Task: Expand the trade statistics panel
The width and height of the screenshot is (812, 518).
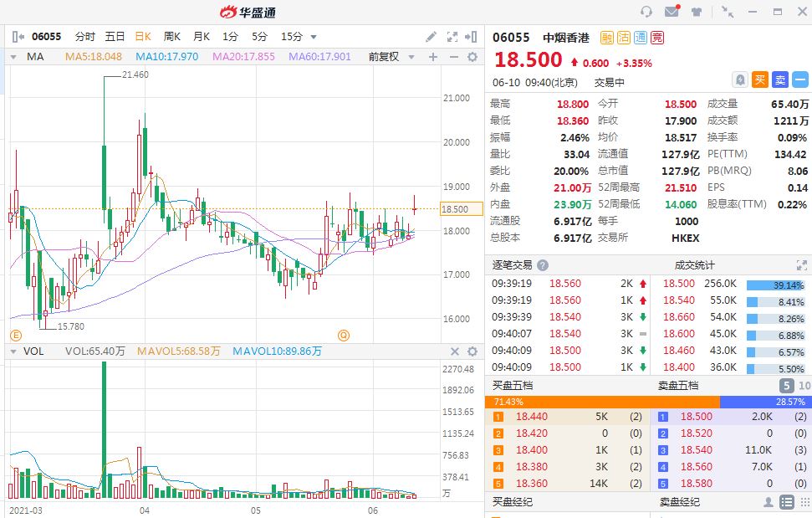Action: [802, 265]
